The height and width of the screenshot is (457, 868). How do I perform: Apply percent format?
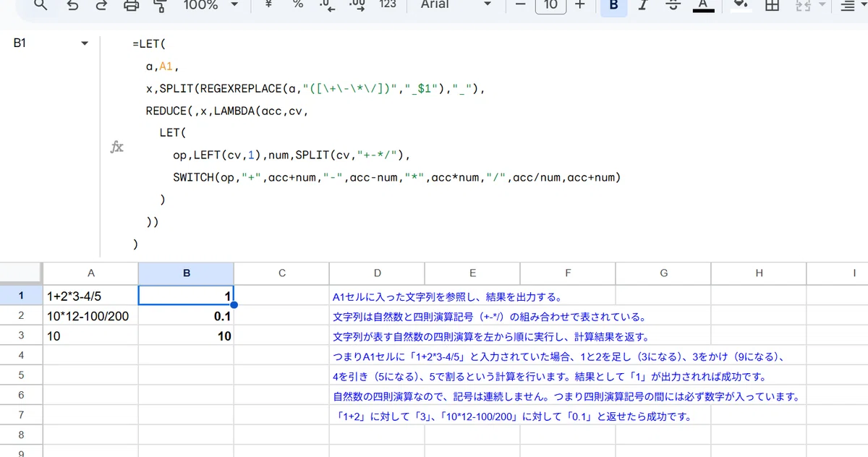pos(297,4)
